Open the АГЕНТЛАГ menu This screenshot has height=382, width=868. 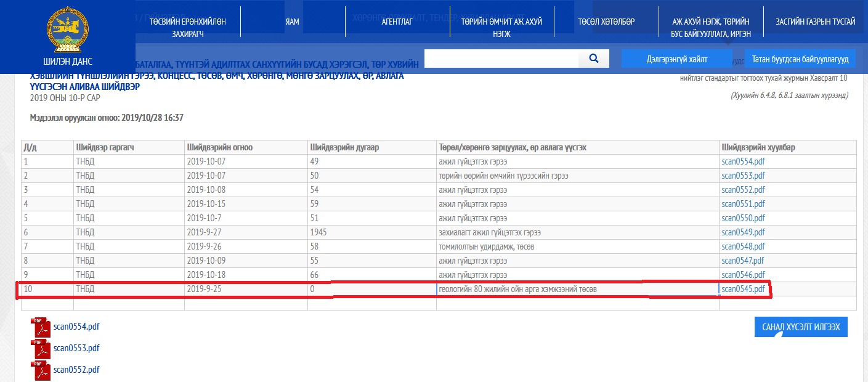tap(397, 22)
